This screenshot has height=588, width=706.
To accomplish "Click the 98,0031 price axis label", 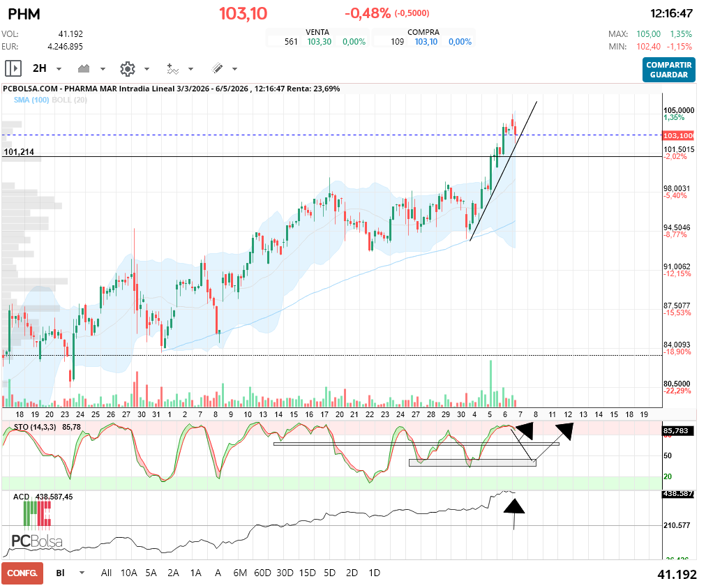I will tap(677, 188).
